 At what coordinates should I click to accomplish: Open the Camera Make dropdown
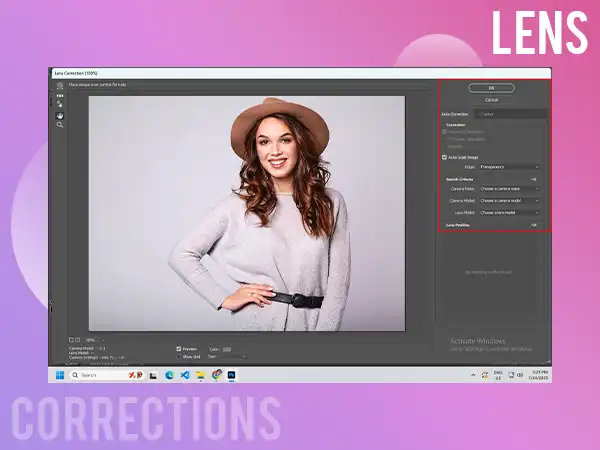[x=509, y=189]
